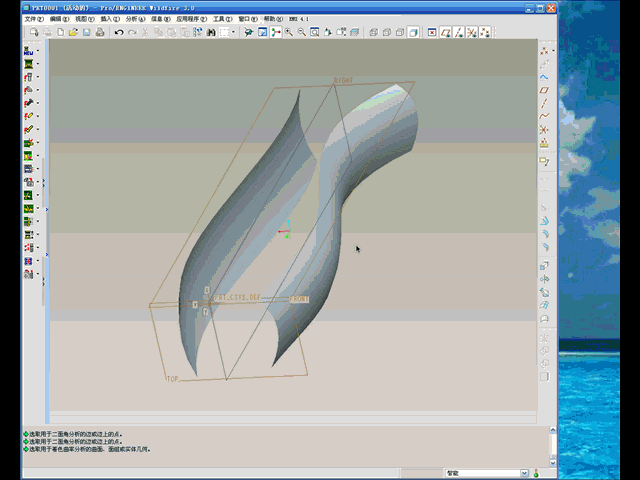Click the Redo arrow in the top toolbar
This screenshot has height=480, width=640.
(x=132, y=33)
